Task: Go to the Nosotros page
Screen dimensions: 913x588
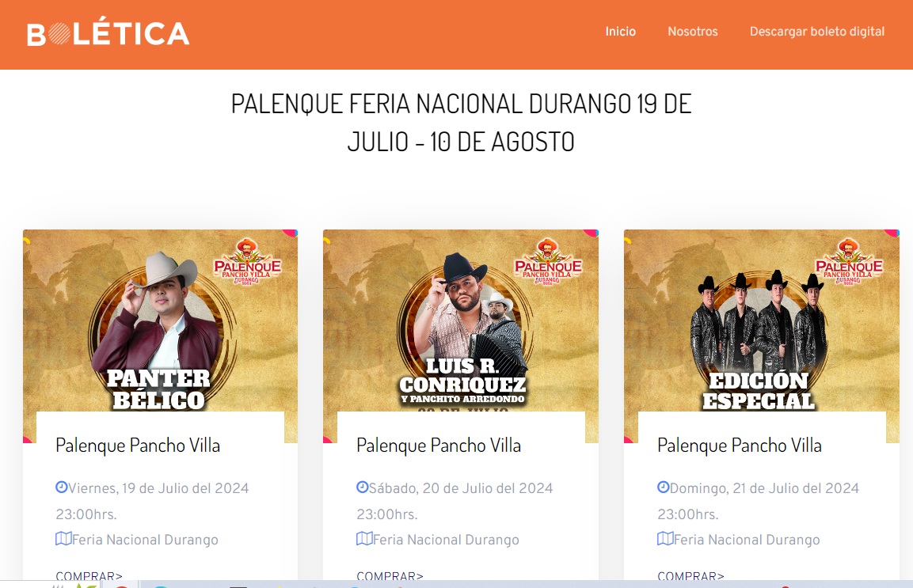Action: point(692,32)
